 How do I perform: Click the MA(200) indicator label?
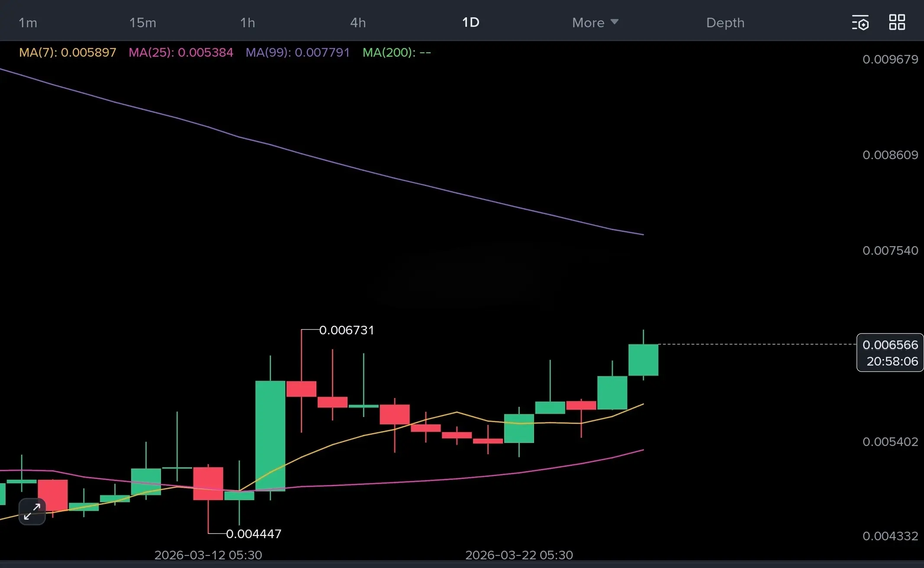(x=396, y=52)
